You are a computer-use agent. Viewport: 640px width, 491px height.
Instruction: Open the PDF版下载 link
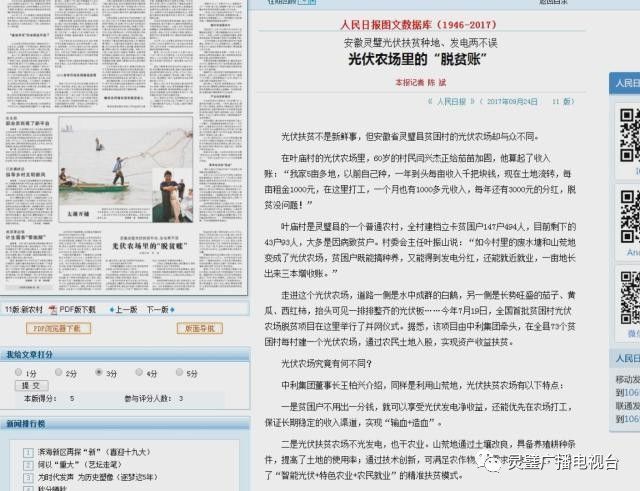[78, 310]
